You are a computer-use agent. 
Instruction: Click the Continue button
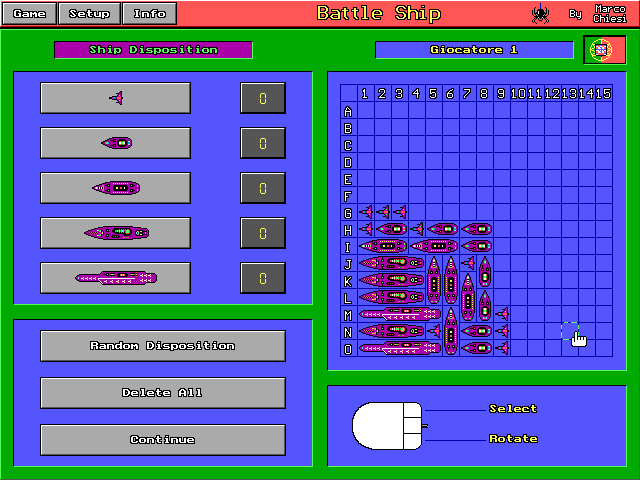tap(163, 440)
